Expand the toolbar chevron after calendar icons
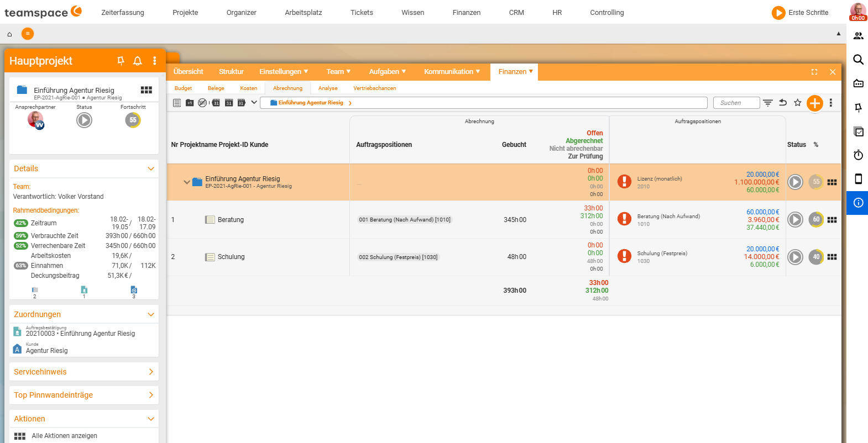 (x=254, y=102)
